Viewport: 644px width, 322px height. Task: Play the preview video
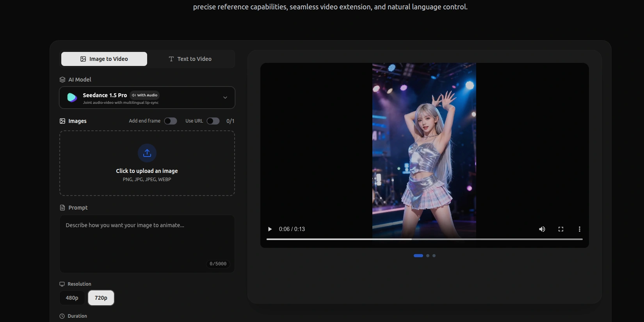(270, 229)
